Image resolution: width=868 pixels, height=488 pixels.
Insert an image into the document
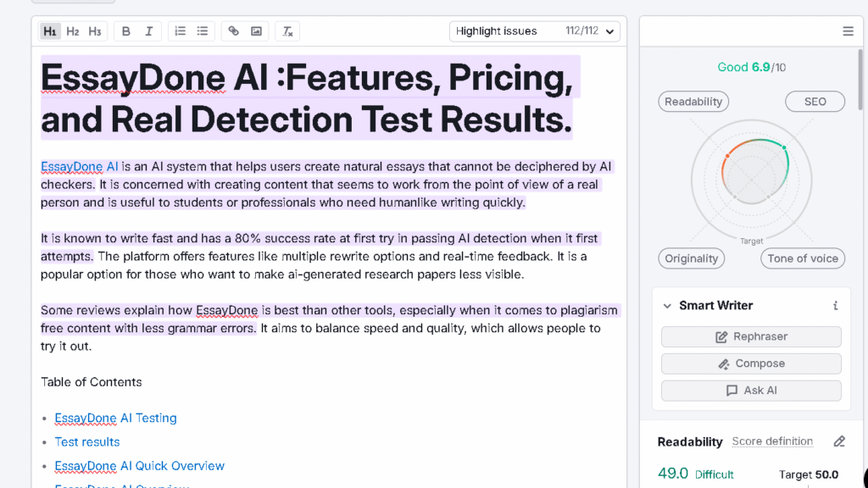tap(256, 30)
